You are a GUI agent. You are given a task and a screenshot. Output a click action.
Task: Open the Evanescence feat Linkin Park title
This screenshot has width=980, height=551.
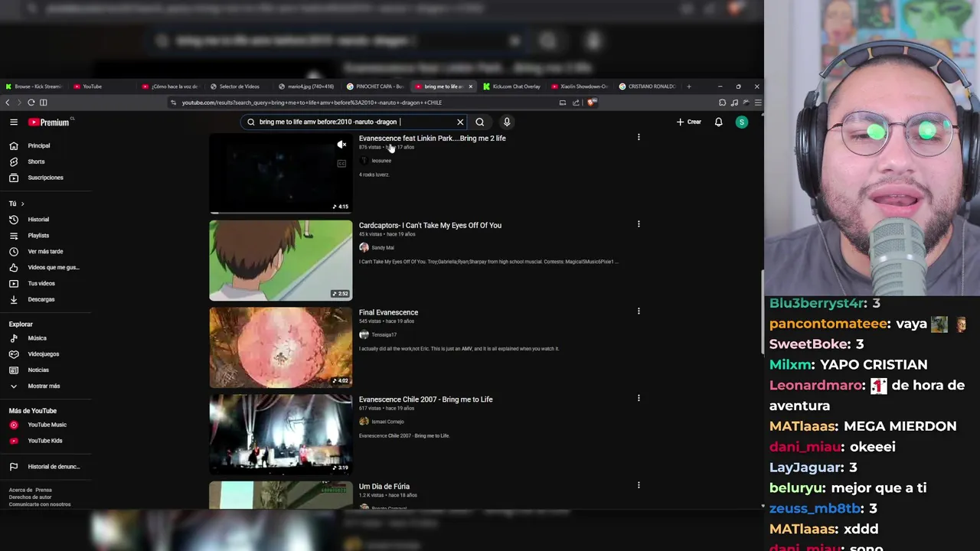pyautogui.click(x=432, y=139)
